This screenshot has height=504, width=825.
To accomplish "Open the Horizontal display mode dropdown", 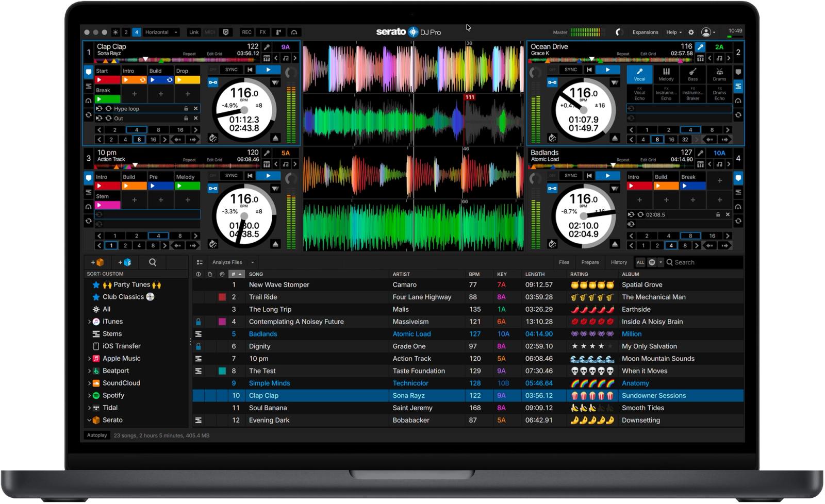I will 161,32.
